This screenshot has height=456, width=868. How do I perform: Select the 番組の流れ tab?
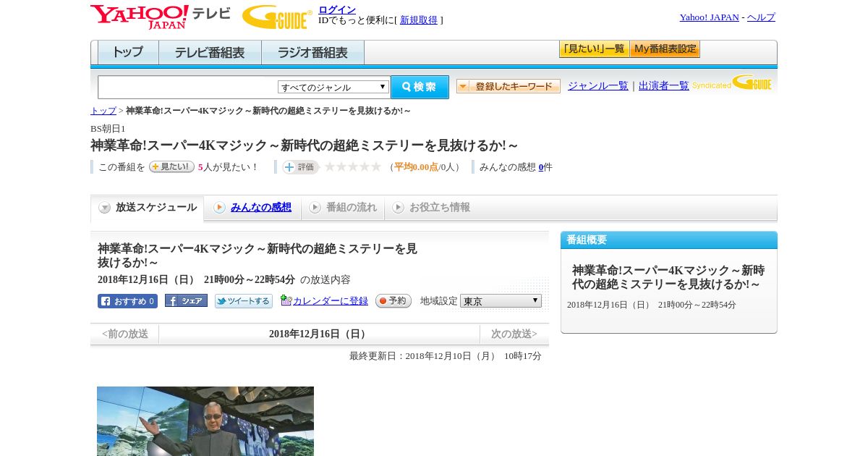click(343, 208)
